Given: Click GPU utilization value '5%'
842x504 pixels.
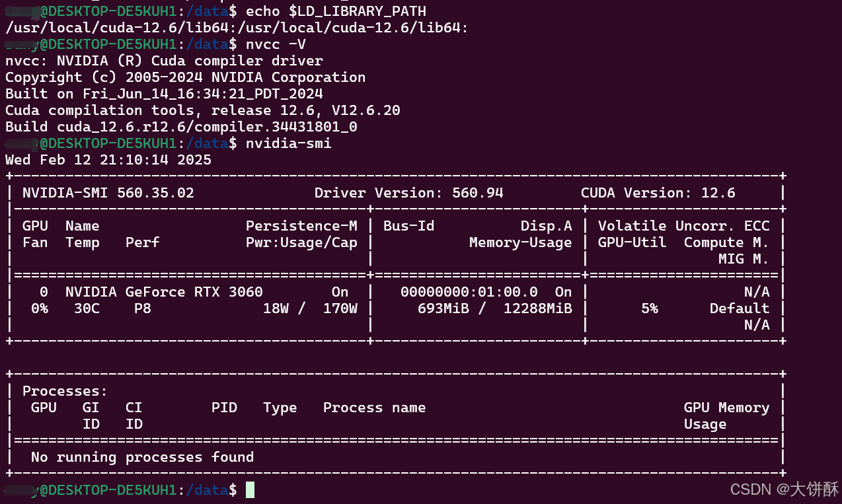Looking at the screenshot, I should pyautogui.click(x=650, y=308).
